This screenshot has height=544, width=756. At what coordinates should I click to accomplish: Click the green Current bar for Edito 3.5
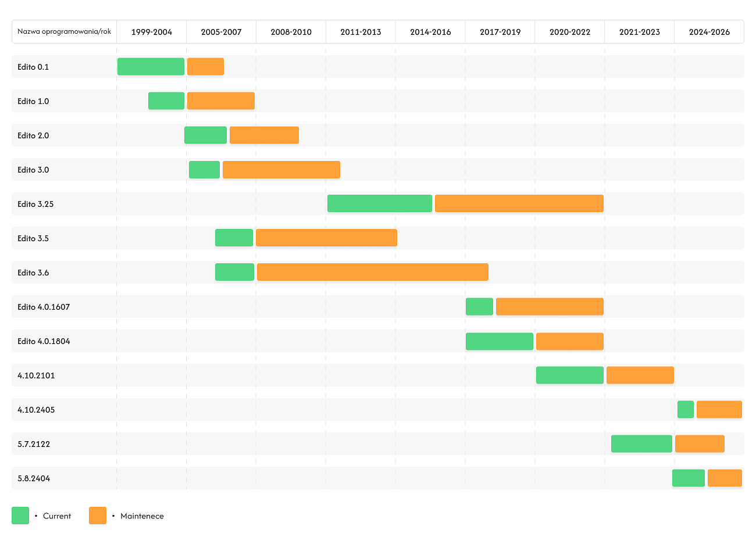(234, 238)
